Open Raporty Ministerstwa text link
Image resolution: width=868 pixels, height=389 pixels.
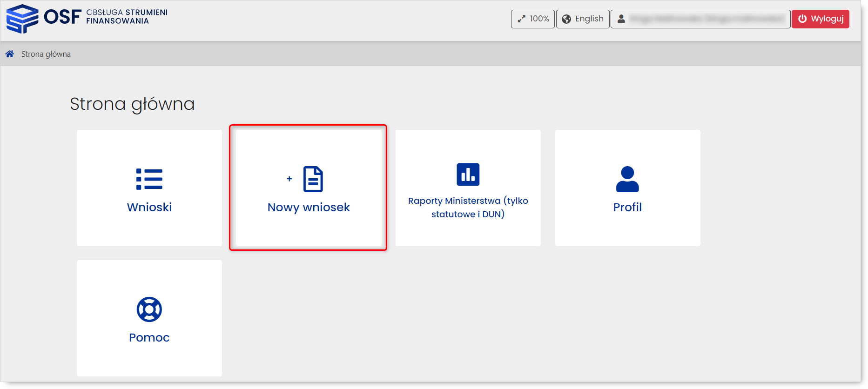pos(468,208)
